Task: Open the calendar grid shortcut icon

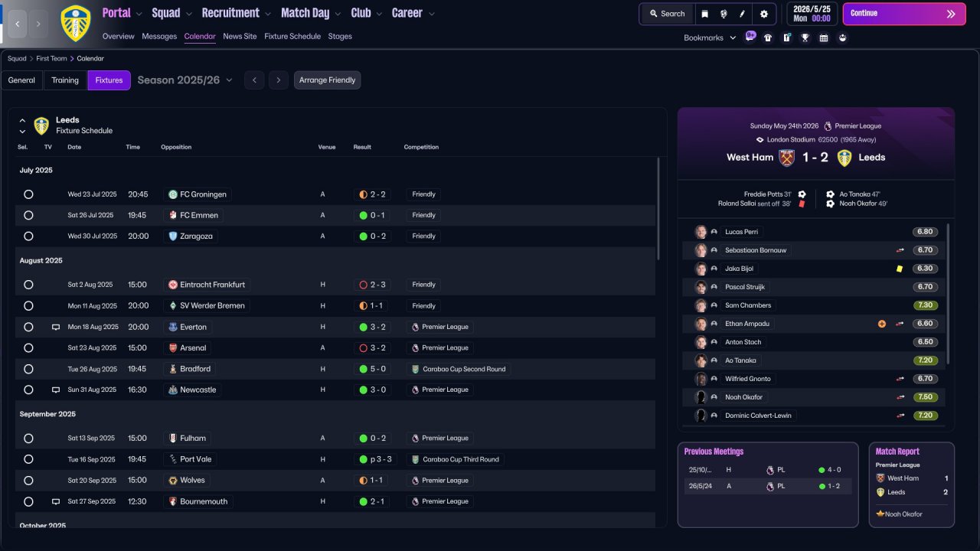Action: coord(824,37)
